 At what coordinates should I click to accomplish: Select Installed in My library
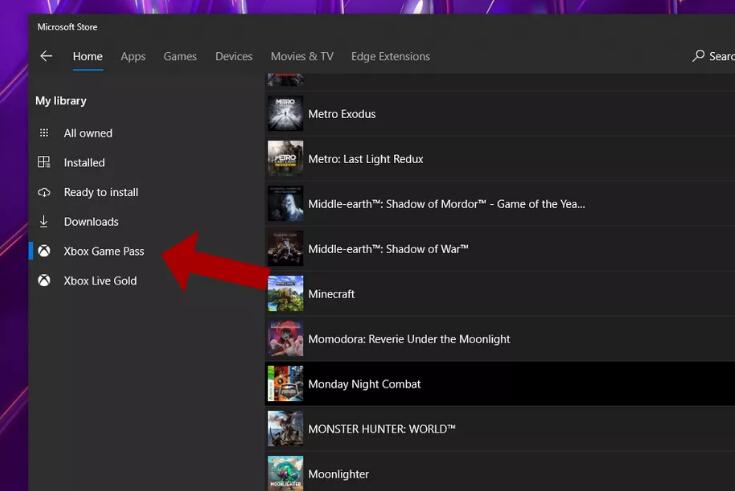[84, 163]
